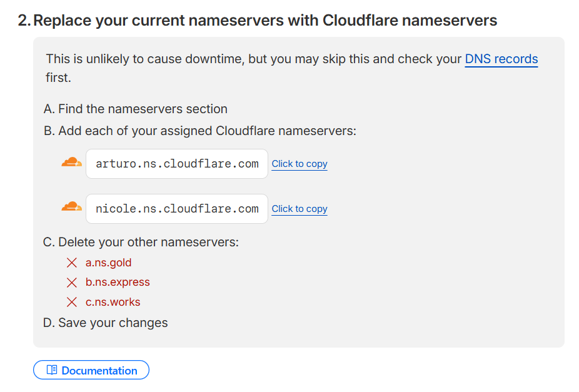Click the cloud icon beside nicole nameserver
Screen dimensions: 579x392
tap(71, 207)
